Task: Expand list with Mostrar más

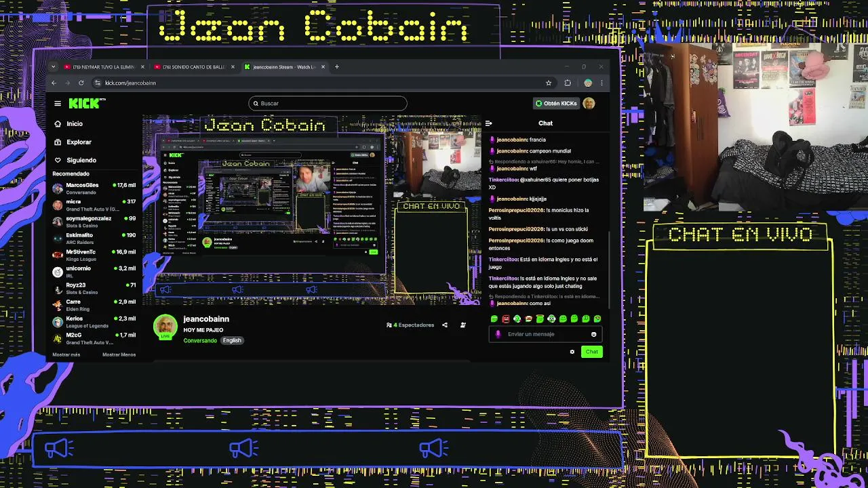Action: click(66, 354)
